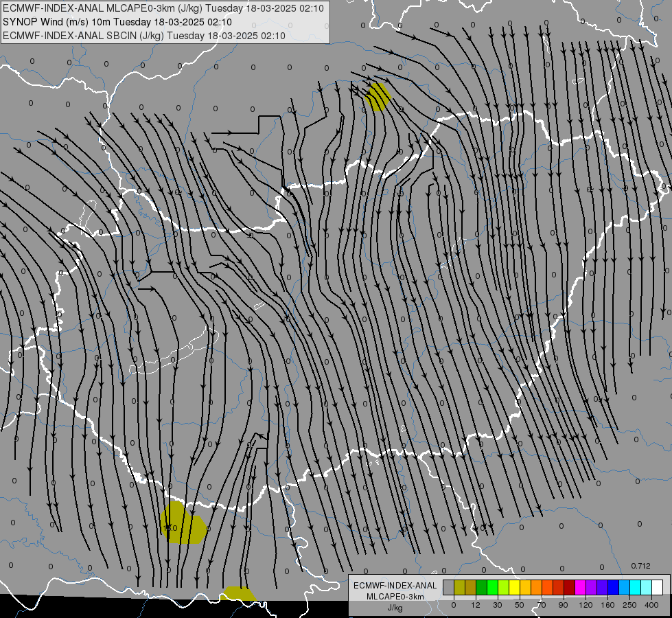Click the 0.712 value above the legend
The image size is (672, 618).
click(x=640, y=566)
